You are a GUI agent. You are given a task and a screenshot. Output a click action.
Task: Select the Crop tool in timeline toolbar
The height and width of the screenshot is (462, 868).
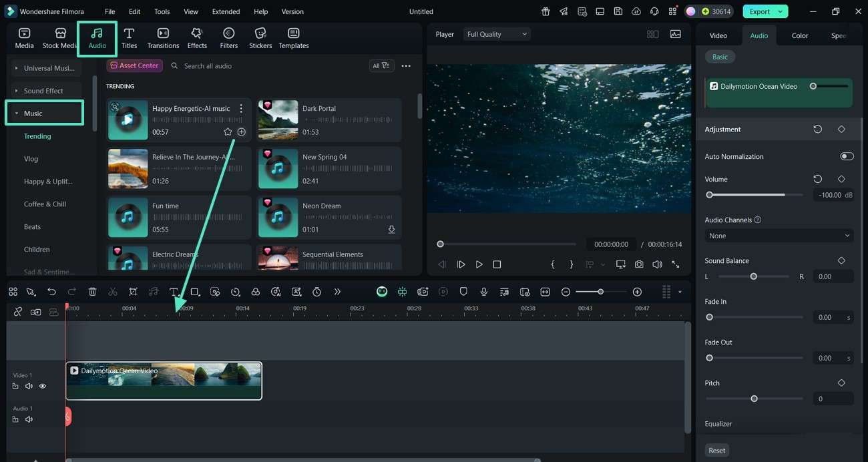134,292
